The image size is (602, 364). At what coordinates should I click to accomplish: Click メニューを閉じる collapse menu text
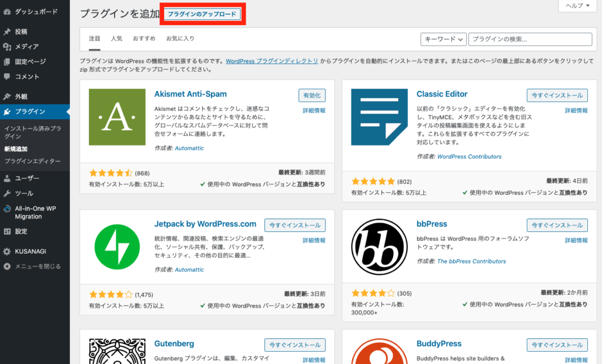point(38,266)
